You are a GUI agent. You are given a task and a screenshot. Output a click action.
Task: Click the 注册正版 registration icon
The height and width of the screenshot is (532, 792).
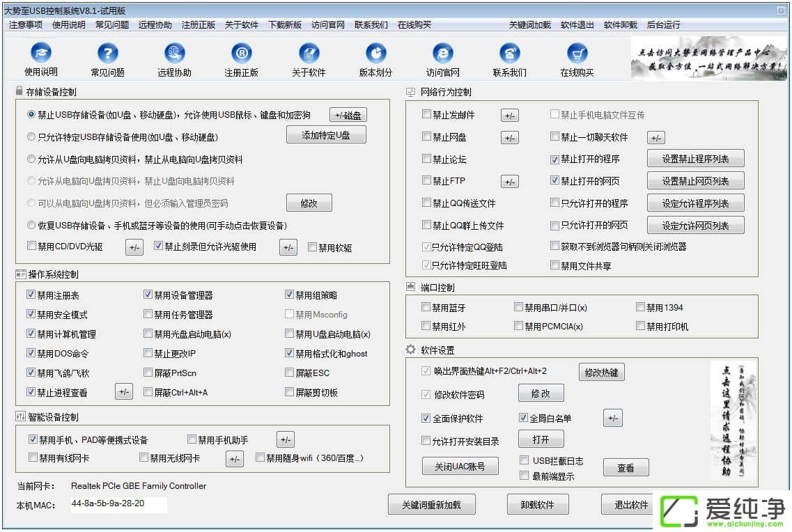[242, 53]
